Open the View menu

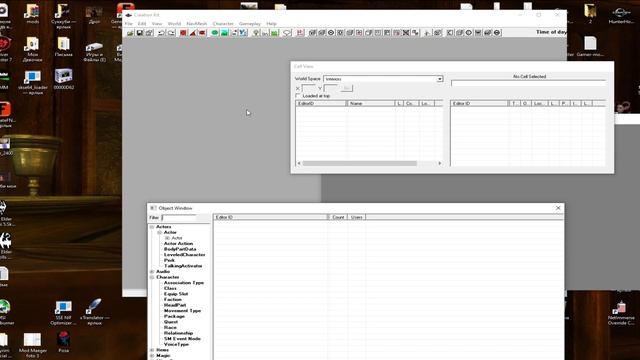coord(157,24)
